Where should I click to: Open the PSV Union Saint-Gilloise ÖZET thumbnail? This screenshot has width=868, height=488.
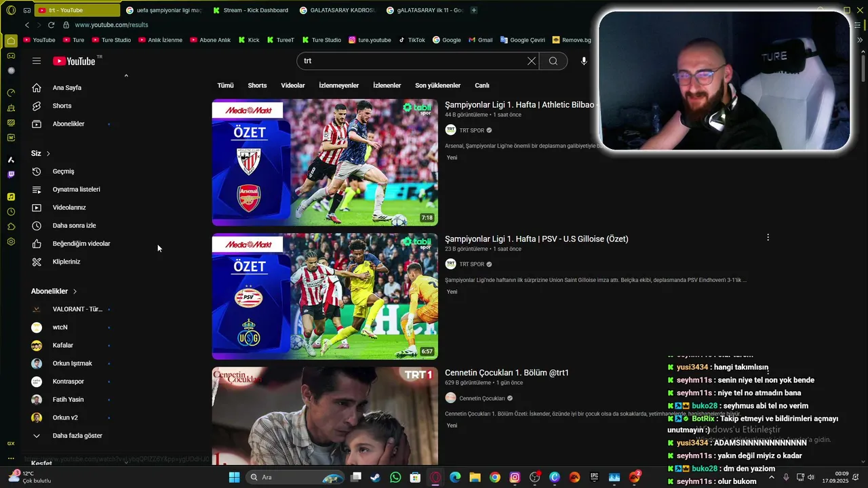pyautogui.click(x=325, y=296)
